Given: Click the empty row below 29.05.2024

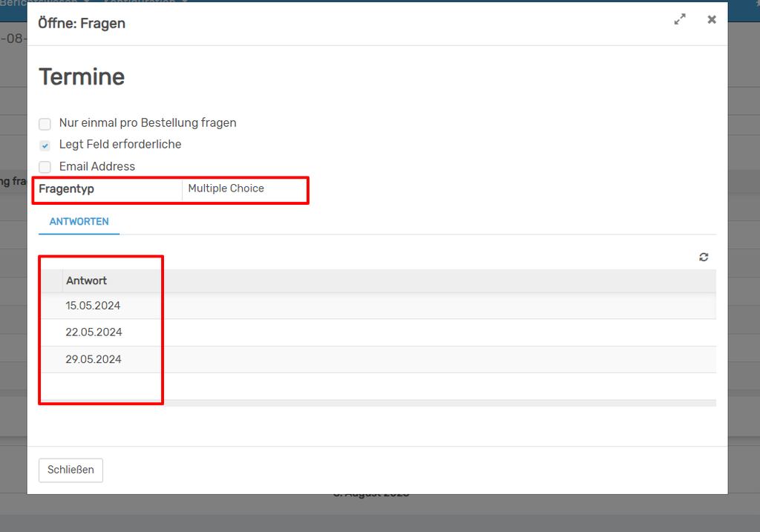Looking at the screenshot, I should 371,386.
